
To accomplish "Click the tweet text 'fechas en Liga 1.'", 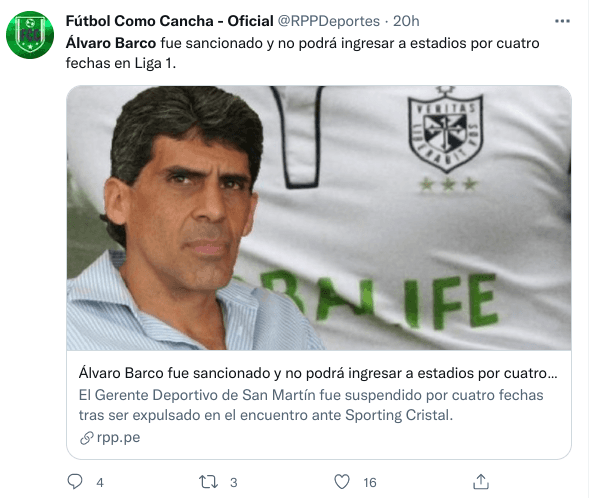I will pyautogui.click(x=121, y=63).
